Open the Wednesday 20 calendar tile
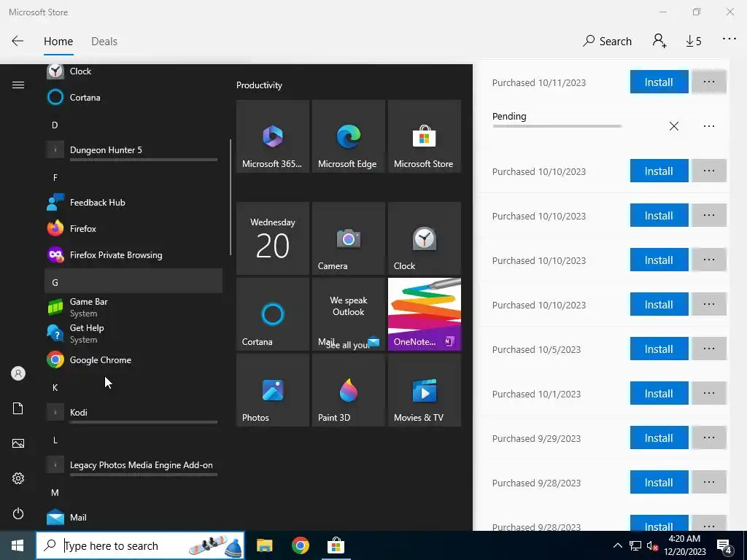Image resolution: width=747 pixels, height=560 pixels. click(273, 238)
